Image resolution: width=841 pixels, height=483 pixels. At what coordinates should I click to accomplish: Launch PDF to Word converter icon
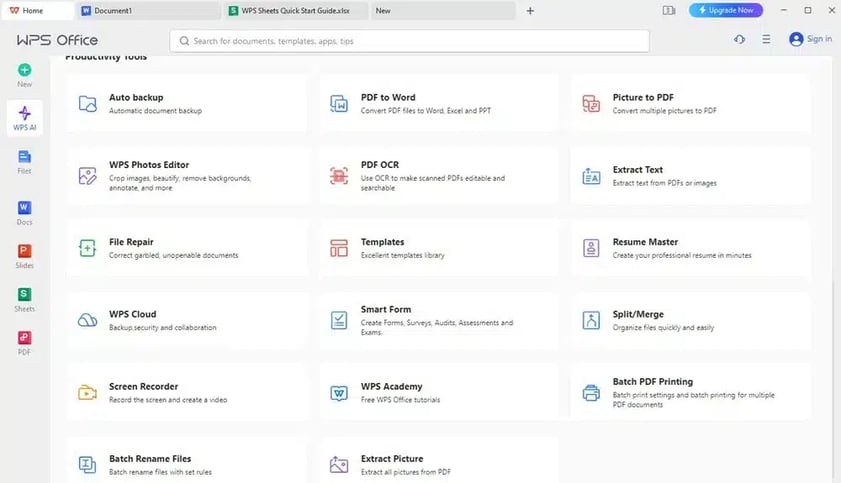[339, 103]
